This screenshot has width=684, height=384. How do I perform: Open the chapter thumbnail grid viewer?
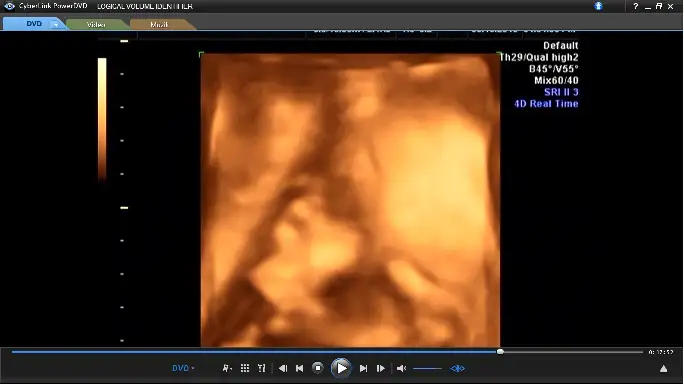click(245, 369)
